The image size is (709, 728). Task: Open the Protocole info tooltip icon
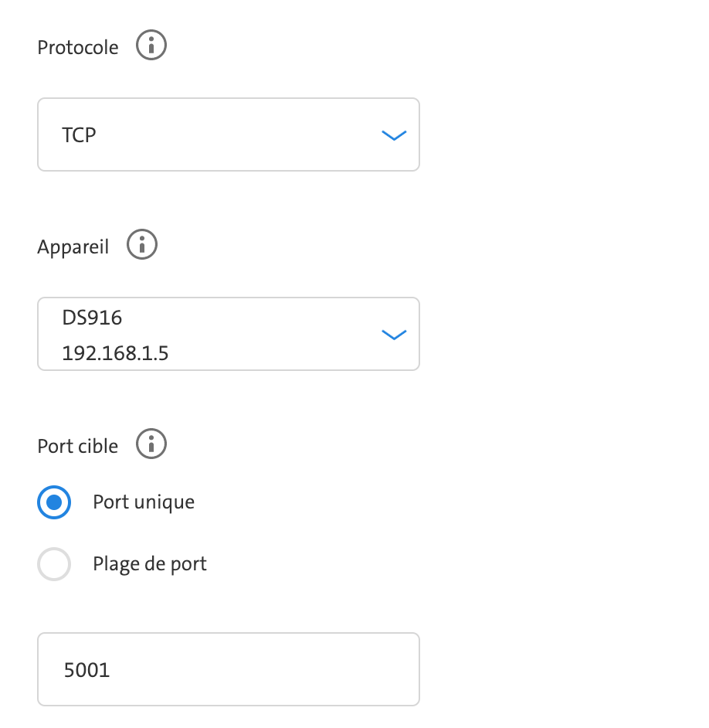pos(151,45)
